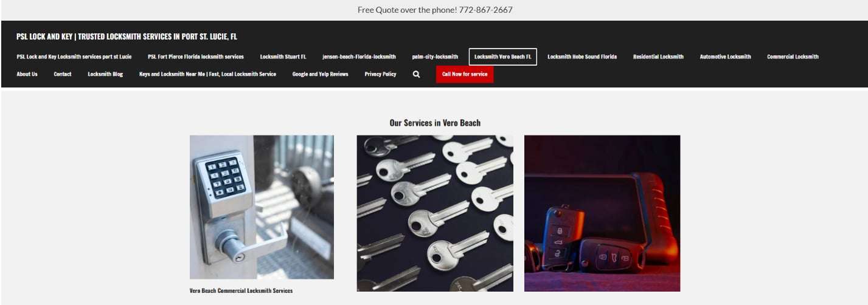Open PSL Fort Pierce Florida locksmith services
Viewport: 868px width, 305px height.
tap(196, 57)
